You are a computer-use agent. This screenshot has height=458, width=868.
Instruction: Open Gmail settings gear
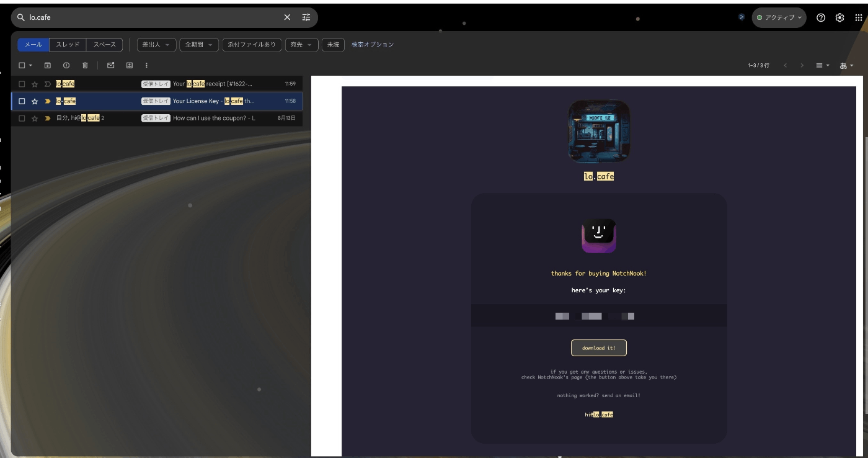[839, 17]
